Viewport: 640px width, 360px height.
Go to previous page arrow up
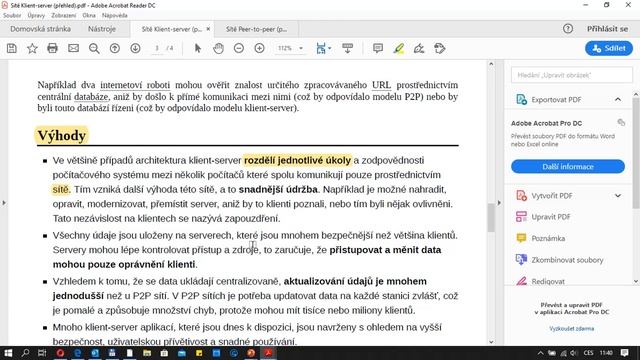[x=115, y=48]
